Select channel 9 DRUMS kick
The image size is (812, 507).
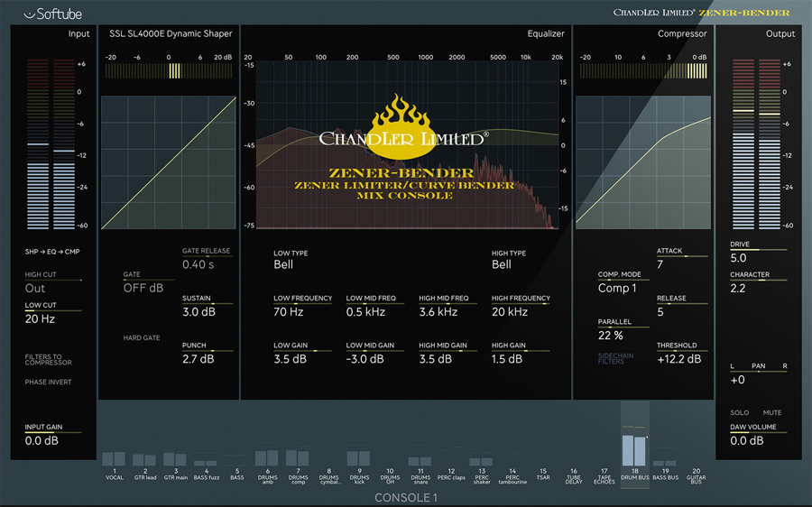[359, 476]
